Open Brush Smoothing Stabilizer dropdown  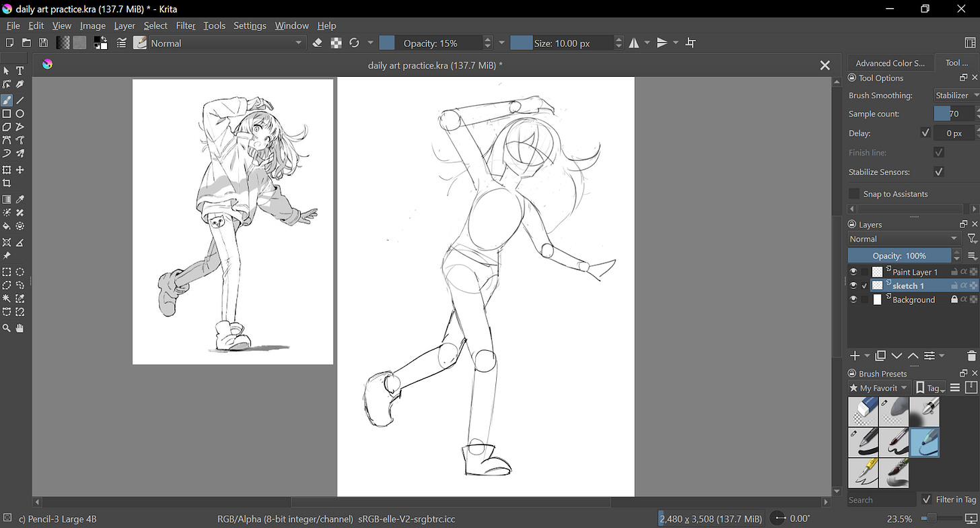(957, 96)
